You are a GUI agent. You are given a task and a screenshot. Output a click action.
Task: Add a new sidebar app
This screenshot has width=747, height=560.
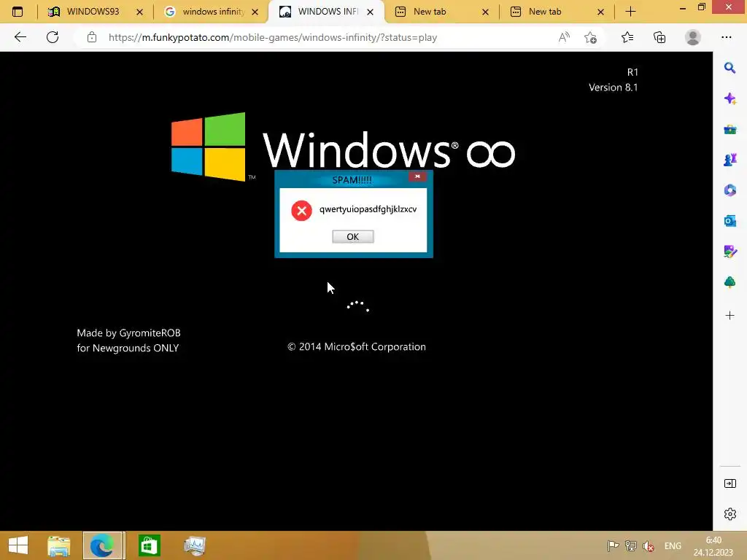729,315
